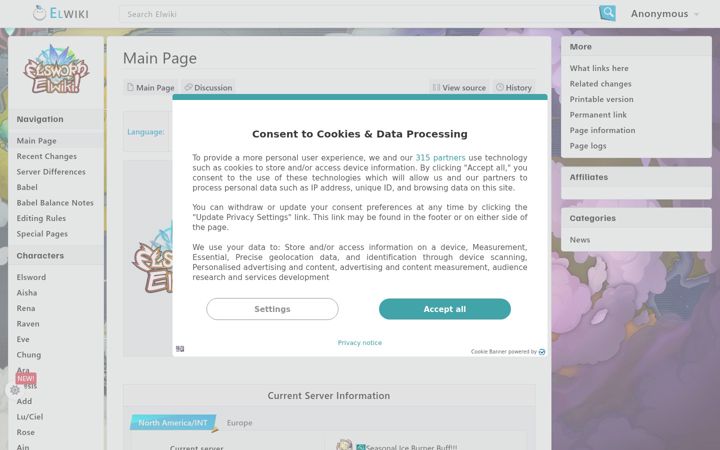Switch to the Europe server tab
Viewport: 720px width, 450px height.
240,423
